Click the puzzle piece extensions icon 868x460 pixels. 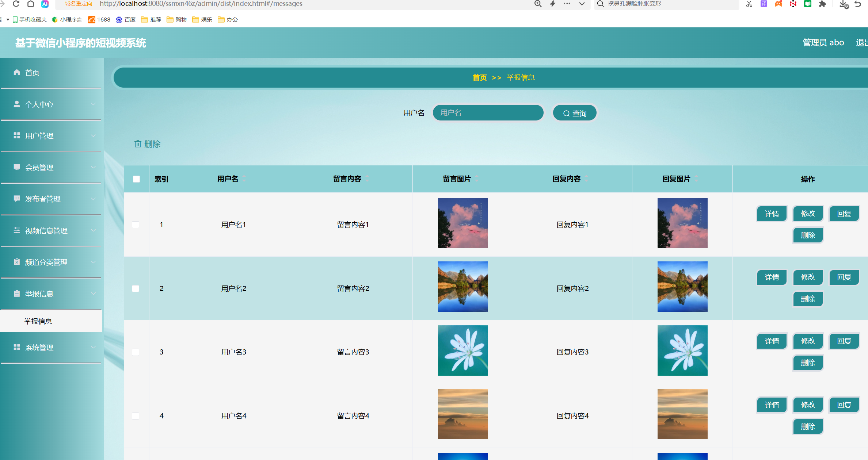point(822,4)
